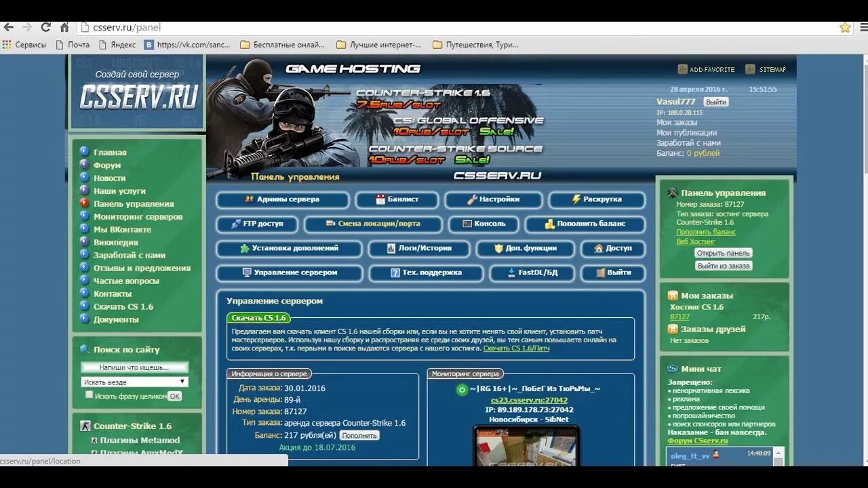Click Пополнить баланс link in right panel
The image size is (868, 488).
(x=706, y=232)
